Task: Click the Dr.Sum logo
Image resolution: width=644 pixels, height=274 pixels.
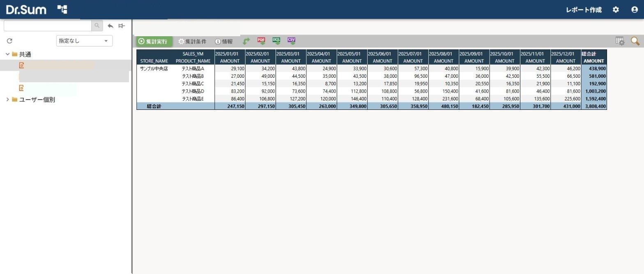Action: pos(26,9)
